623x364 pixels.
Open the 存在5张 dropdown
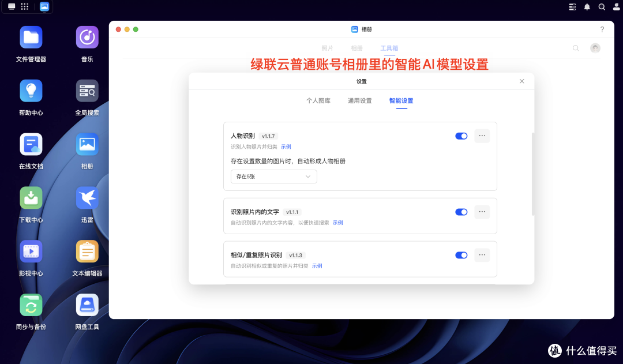(274, 177)
